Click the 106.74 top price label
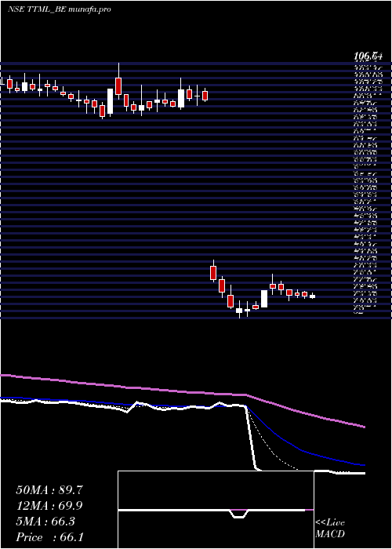 (x=368, y=56)
